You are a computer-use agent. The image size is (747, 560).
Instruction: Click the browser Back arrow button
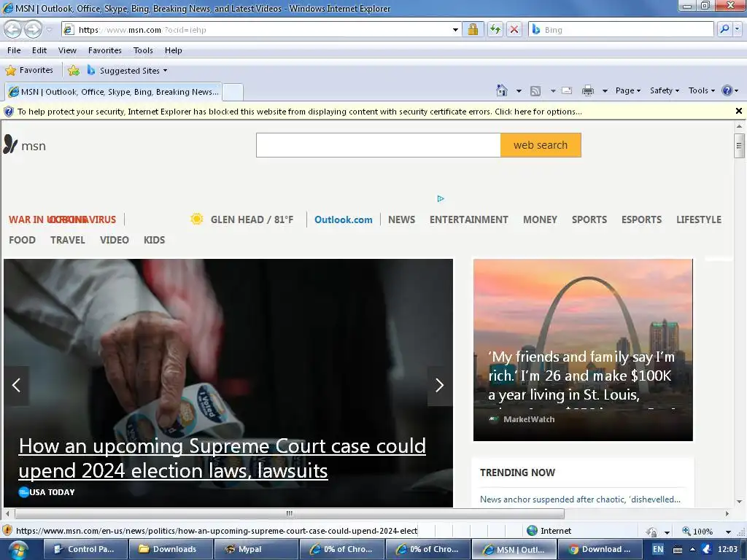[x=13, y=29]
